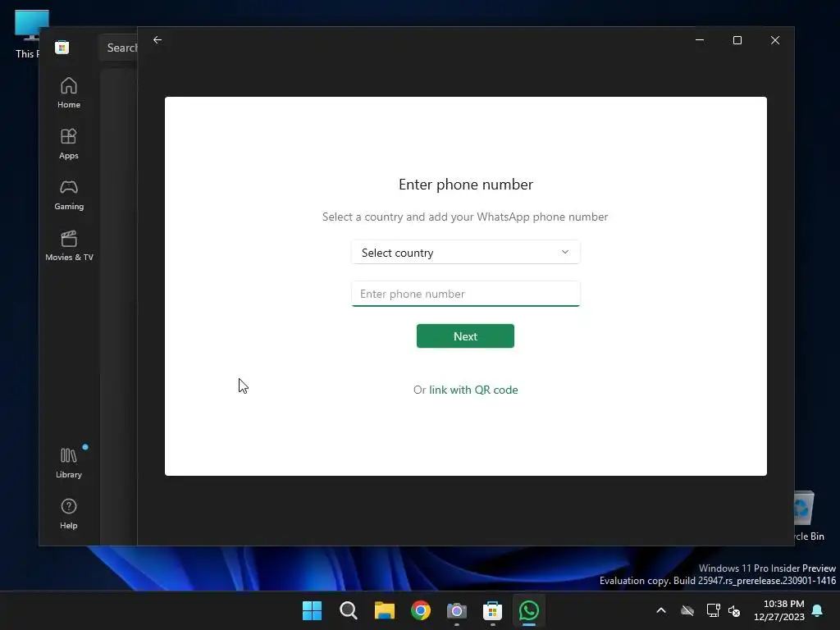Select the Recycle Bin desktop icon
This screenshot has width=840, height=630.
809,516
